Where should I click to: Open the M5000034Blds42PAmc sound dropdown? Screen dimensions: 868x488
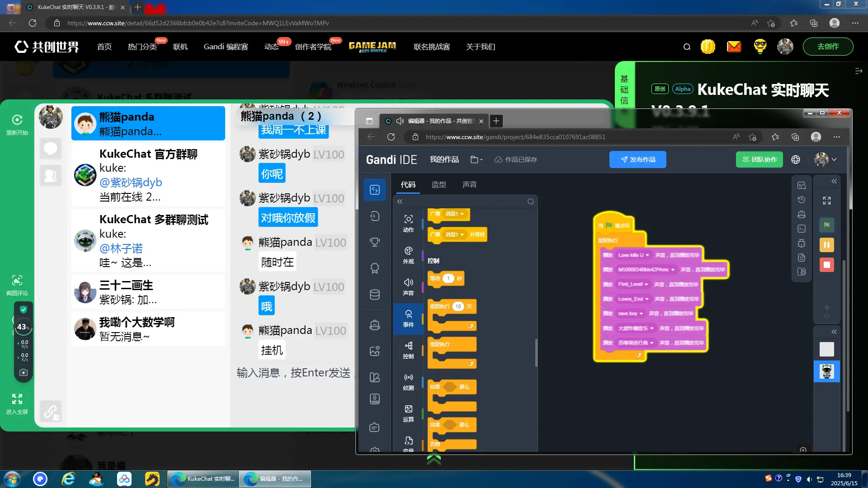[646, 270]
